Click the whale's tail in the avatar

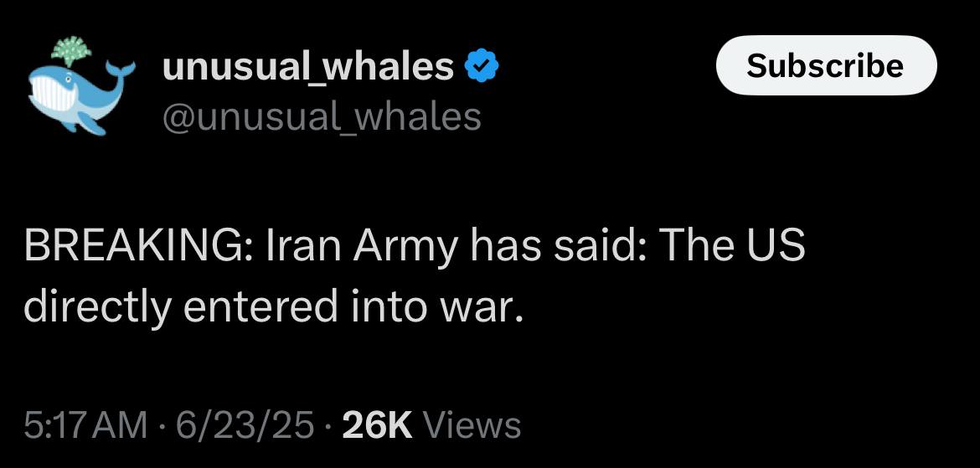pos(120,69)
